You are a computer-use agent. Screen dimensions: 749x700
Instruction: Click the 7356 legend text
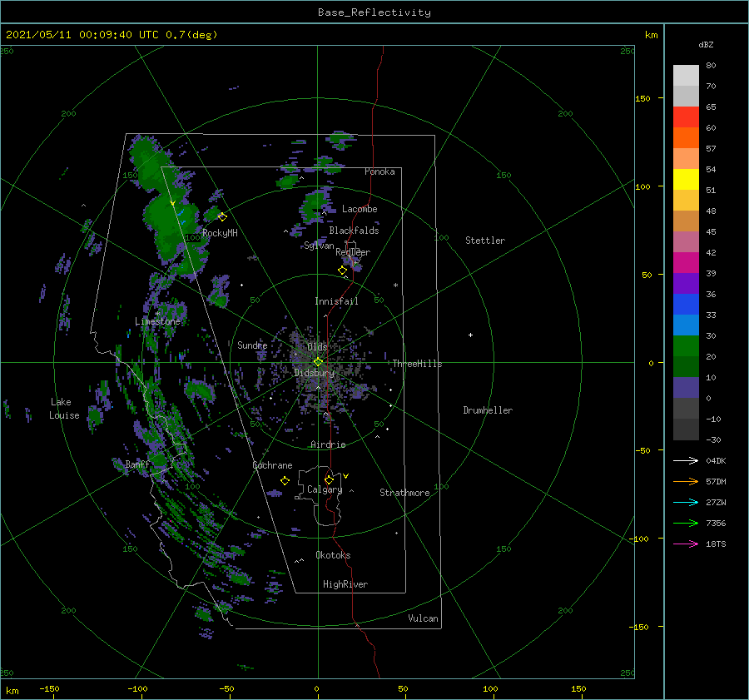716,524
